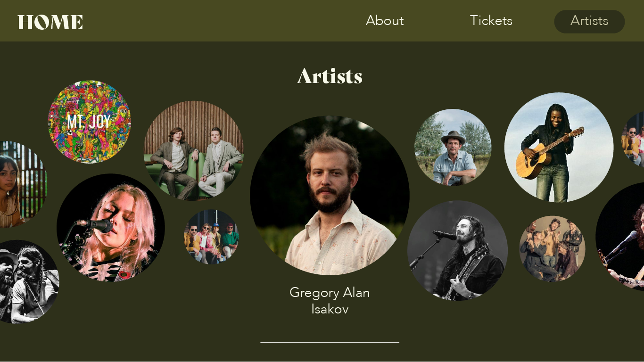Select the Artists nav button

click(x=589, y=21)
